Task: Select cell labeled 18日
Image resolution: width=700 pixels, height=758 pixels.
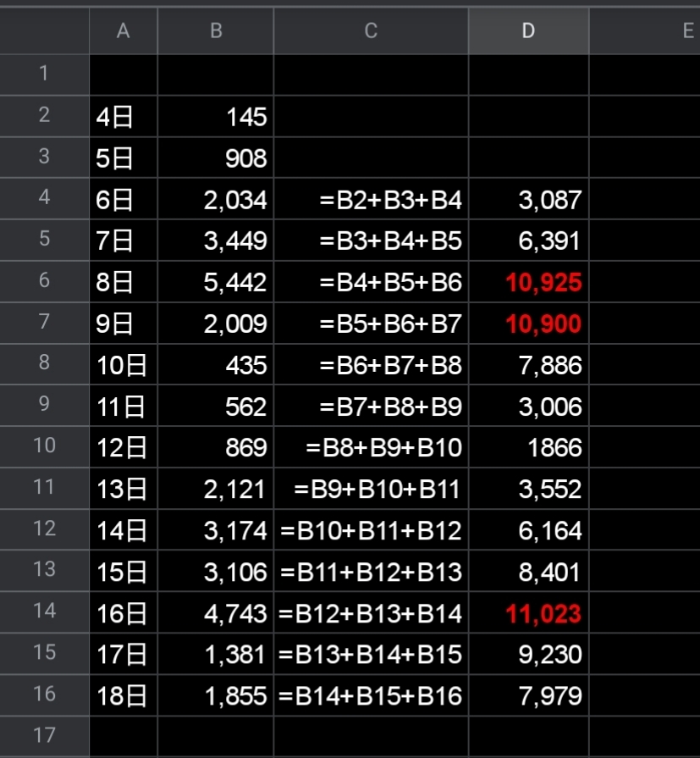Action: pos(124,696)
